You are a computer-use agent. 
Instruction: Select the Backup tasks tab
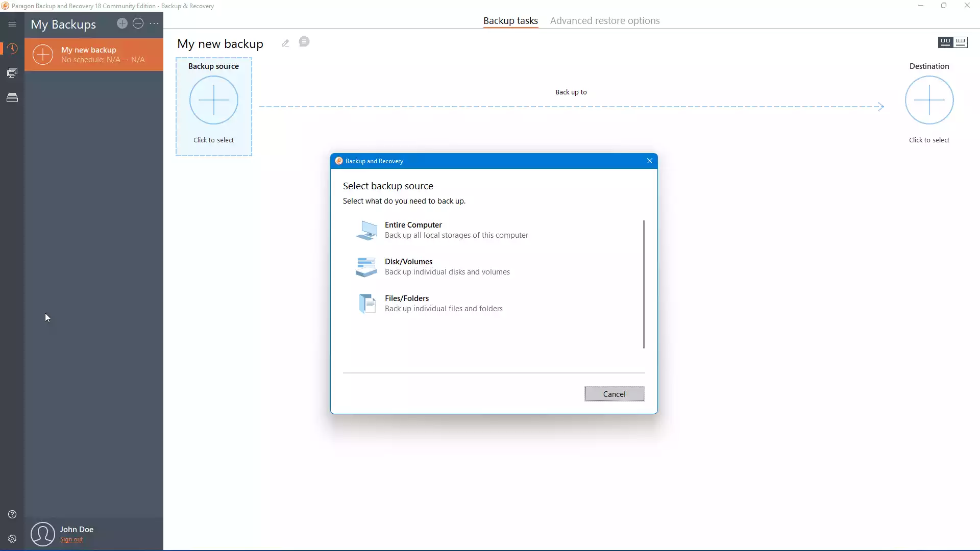click(x=510, y=21)
